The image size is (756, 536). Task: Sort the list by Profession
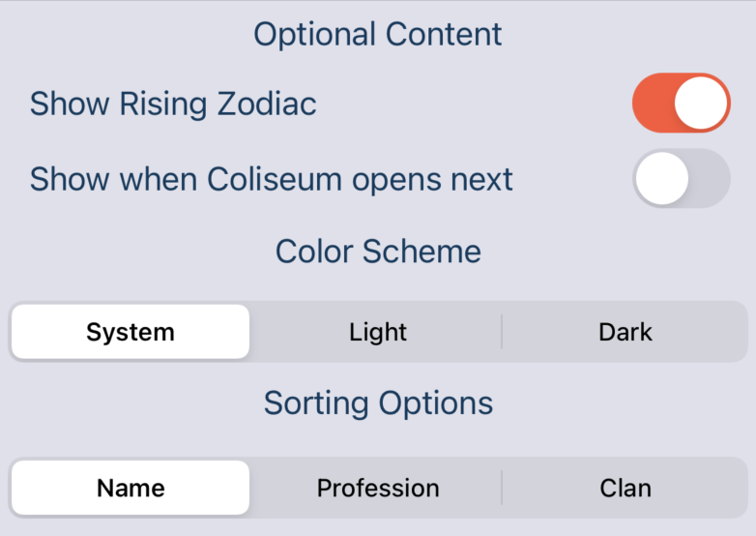(x=378, y=488)
